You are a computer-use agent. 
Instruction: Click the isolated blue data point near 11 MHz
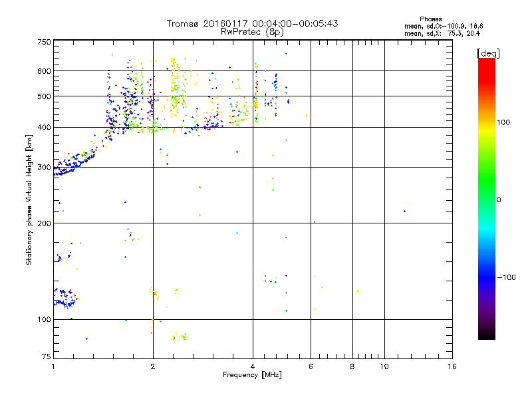[x=404, y=211]
